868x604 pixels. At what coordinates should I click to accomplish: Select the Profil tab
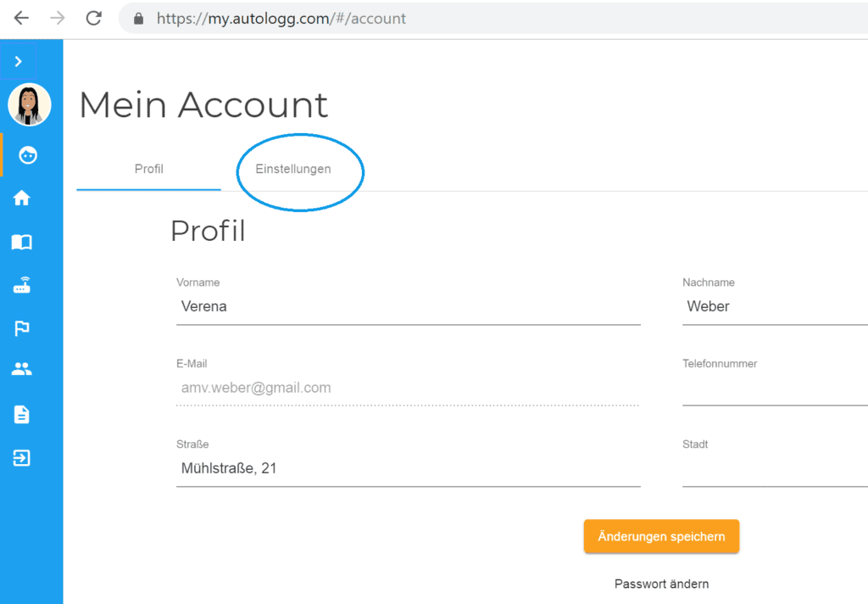149,169
